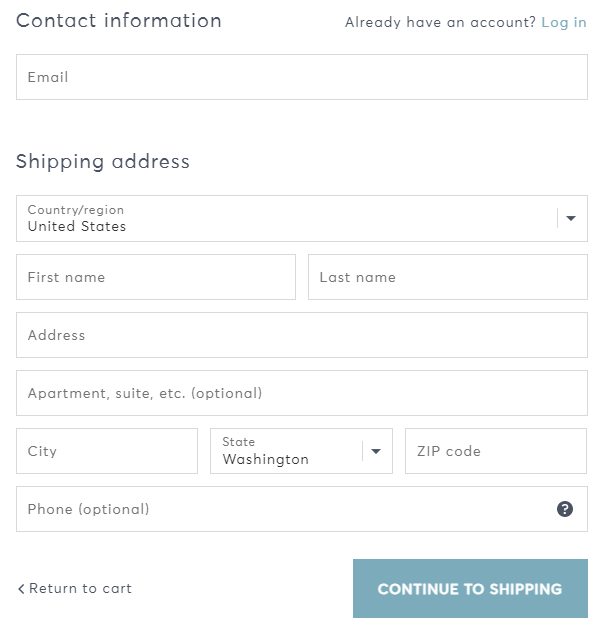Screen dimensions: 611x638
Task: Focus the Phone (optional) field
Action: (302, 509)
